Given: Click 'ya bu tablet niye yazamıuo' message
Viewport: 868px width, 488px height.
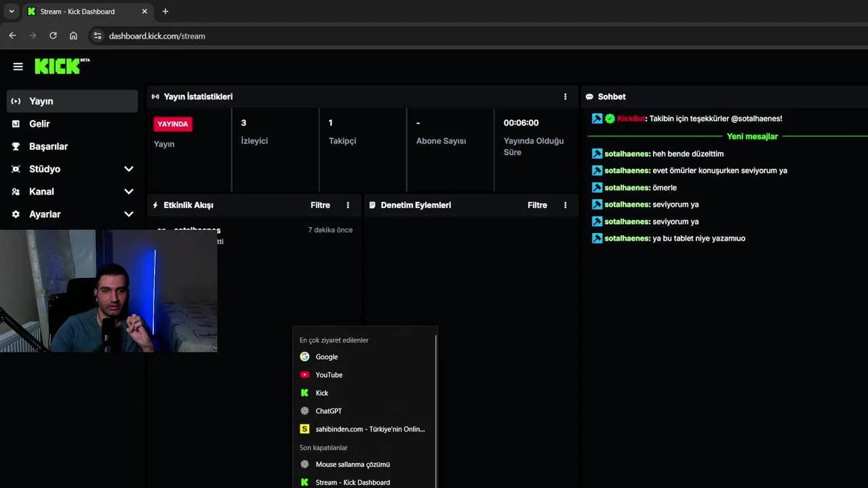Looking at the screenshot, I should coord(698,239).
